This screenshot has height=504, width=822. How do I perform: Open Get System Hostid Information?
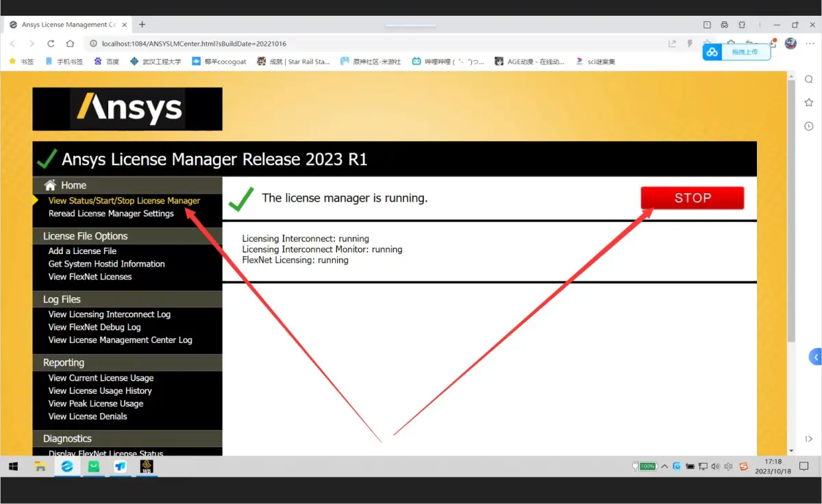click(x=106, y=264)
